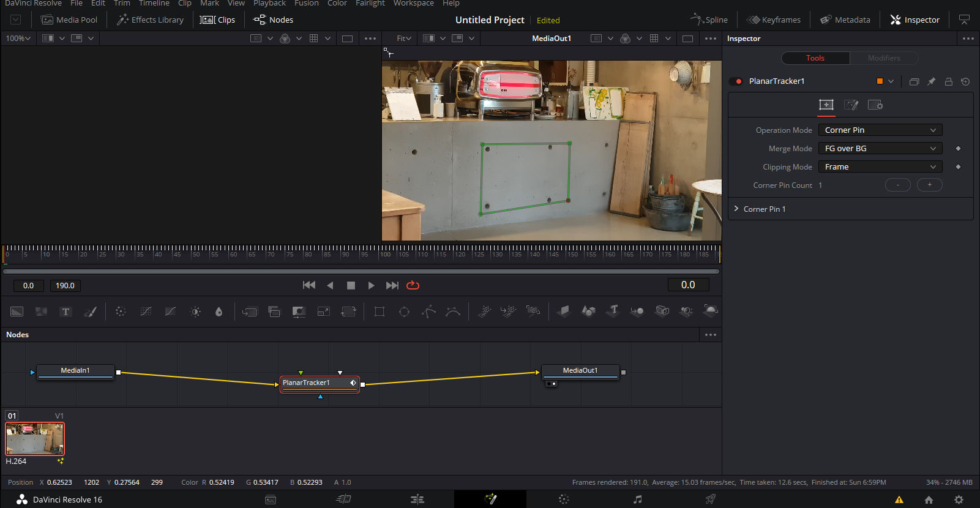Toggle loop playback button

click(413, 285)
